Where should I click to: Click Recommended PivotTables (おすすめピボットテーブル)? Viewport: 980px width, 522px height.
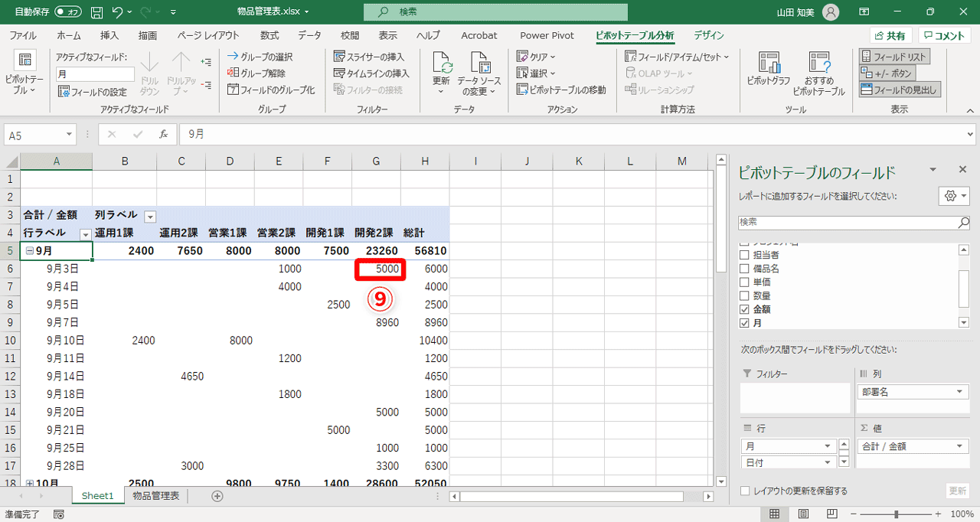click(818, 73)
